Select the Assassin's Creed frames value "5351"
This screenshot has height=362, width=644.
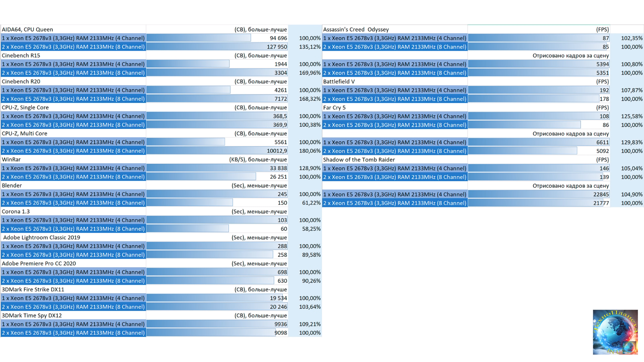point(603,73)
